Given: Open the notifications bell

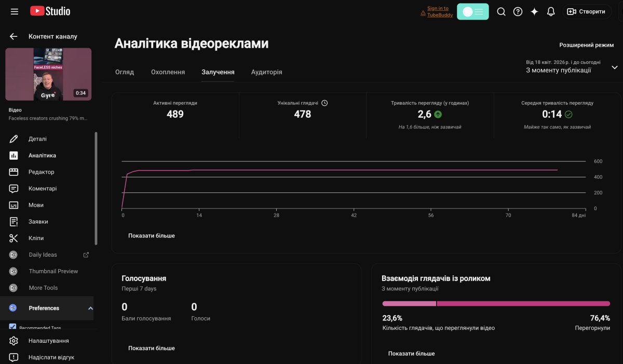Looking at the screenshot, I should click(x=551, y=11).
